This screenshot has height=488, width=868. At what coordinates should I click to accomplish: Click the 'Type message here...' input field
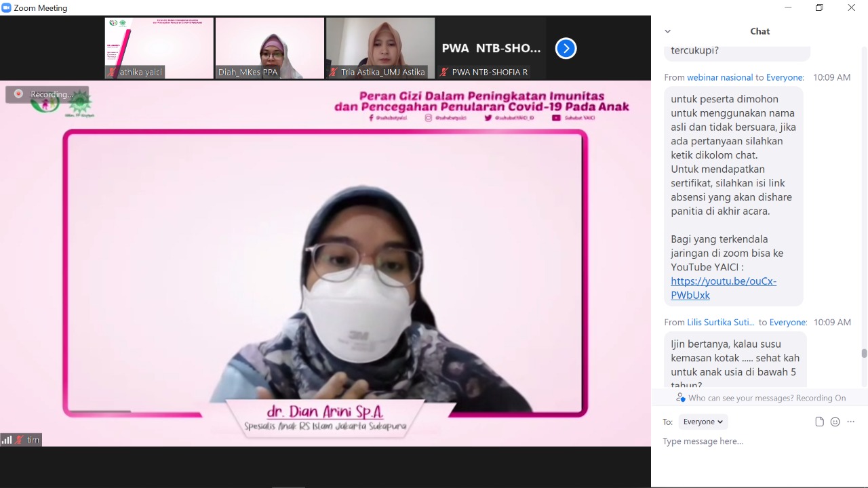[753, 441]
